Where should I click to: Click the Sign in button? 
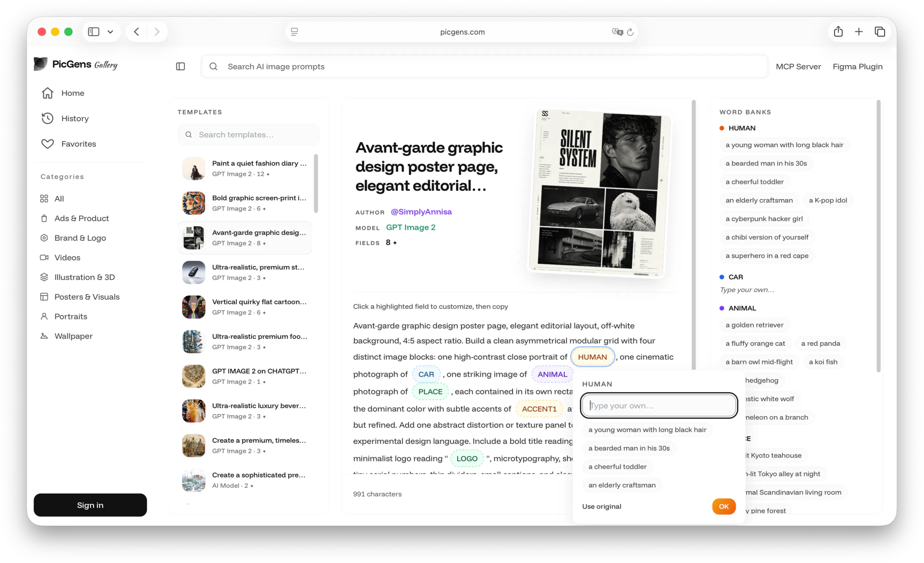pos(90,505)
